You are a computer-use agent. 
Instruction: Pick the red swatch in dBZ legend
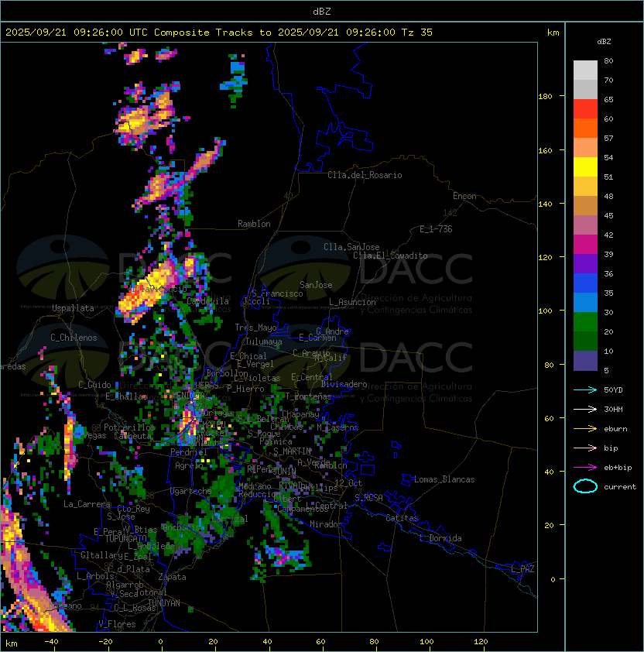585,108
